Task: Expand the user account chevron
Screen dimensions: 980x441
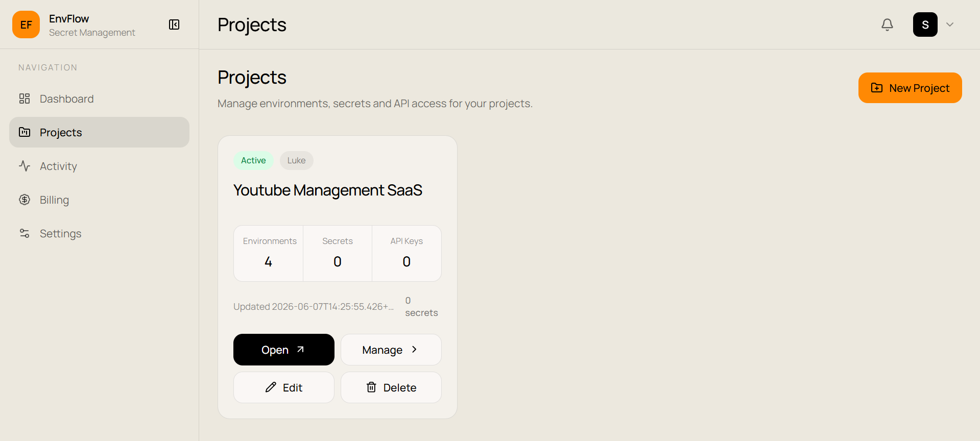Action: (950, 24)
